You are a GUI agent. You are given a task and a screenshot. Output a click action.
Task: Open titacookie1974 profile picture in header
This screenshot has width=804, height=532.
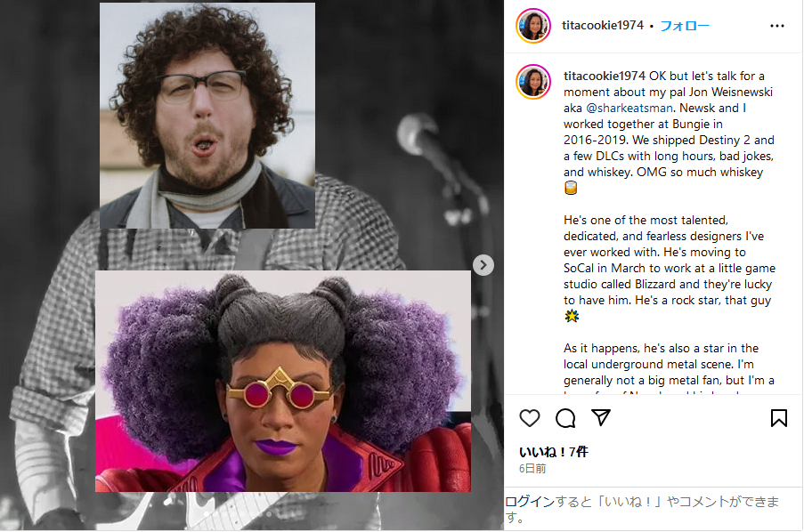(x=533, y=26)
